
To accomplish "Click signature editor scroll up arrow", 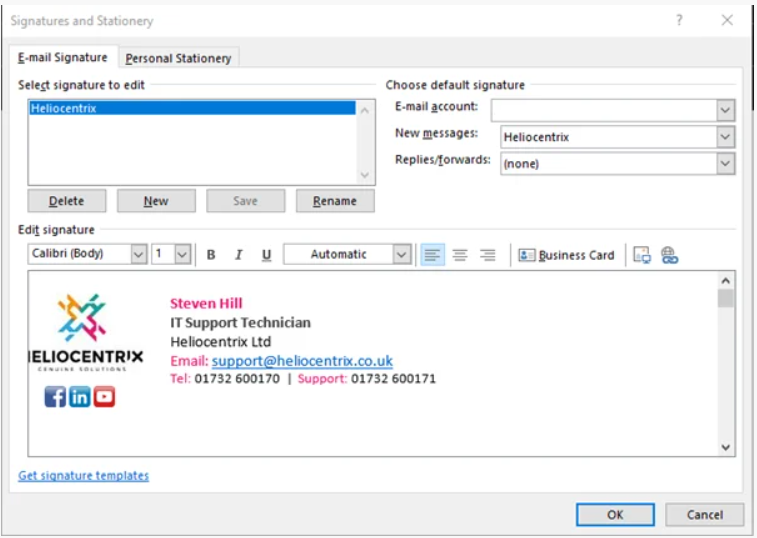I will [x=725, y=281].
